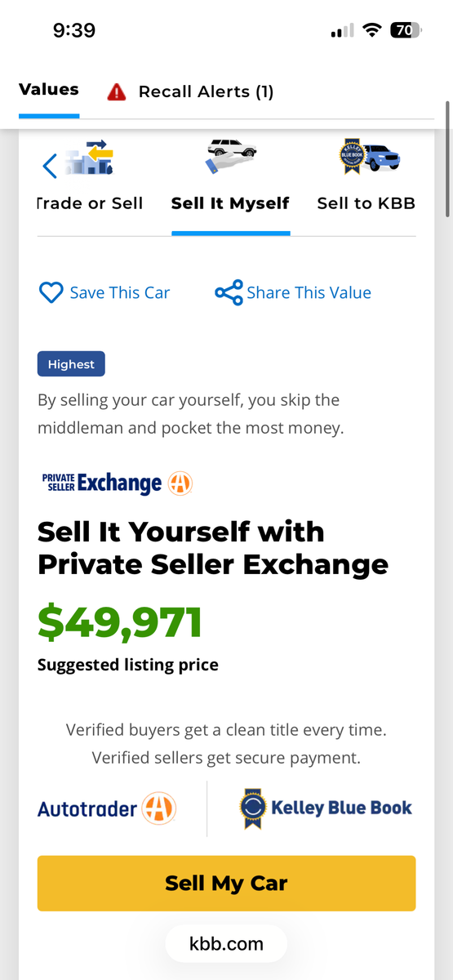This screenshot has width=453, height=980.
Task: Select the Sell to KBB tab label
Action: coord(366,203)
